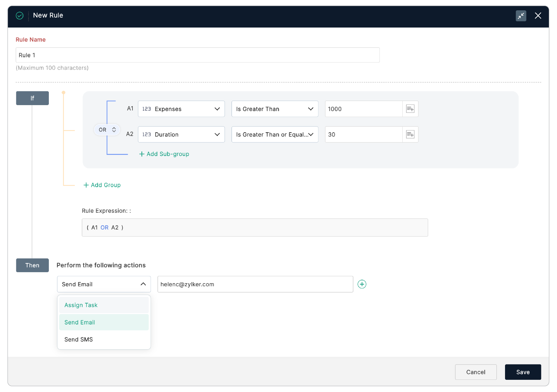Click the "Rule Expression: :" label
The image size is (557, 392).
coord(106,211)
